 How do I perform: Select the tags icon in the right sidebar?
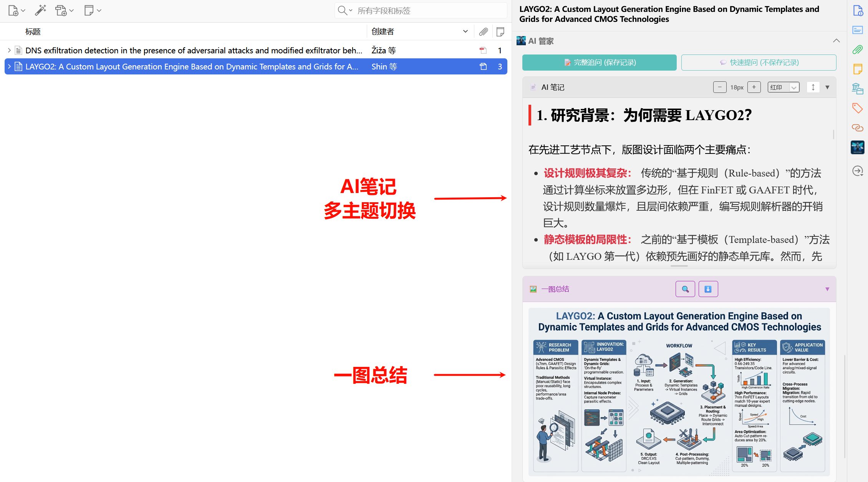click(x=858, y=108)
